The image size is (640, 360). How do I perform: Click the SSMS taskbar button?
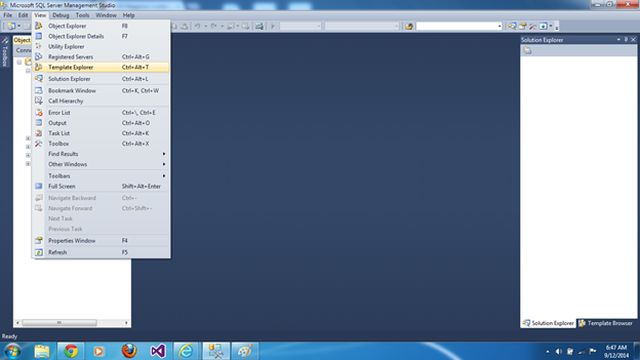(x=216, y=351)
